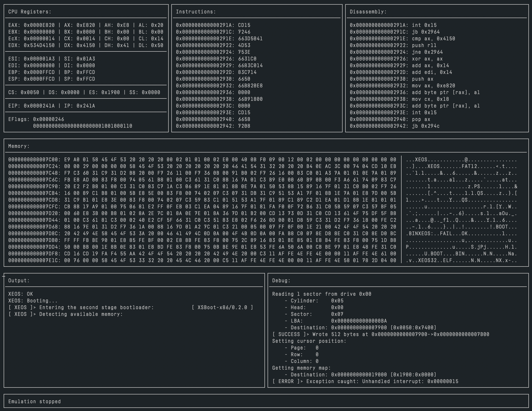Click the ESI: 0x000001A3 register entry
Viewport: 532px width, 411px height.
click(32, 59)
